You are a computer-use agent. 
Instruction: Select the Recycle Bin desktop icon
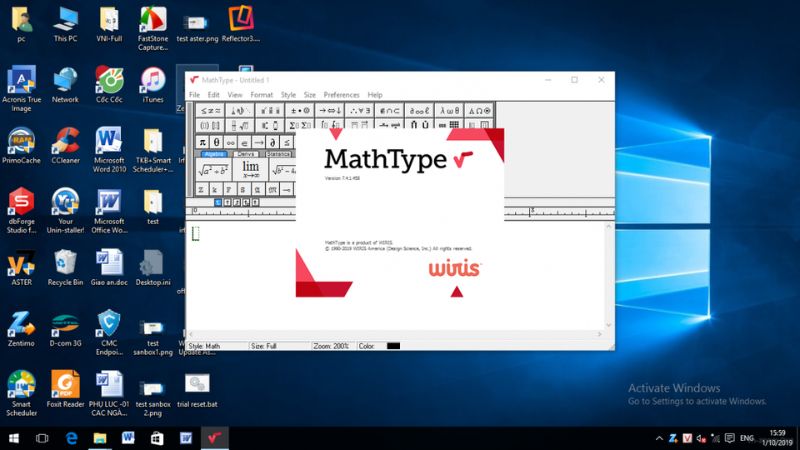coord(65,268)
